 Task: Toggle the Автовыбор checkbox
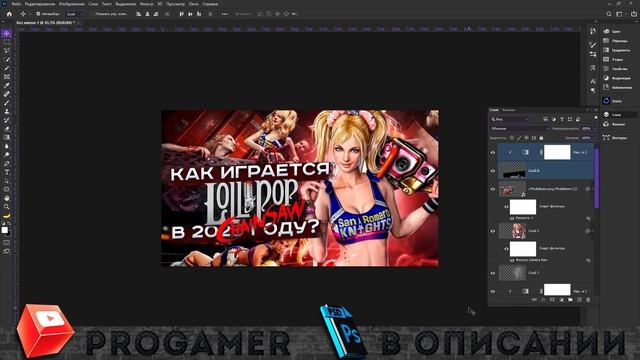point(38,14)
